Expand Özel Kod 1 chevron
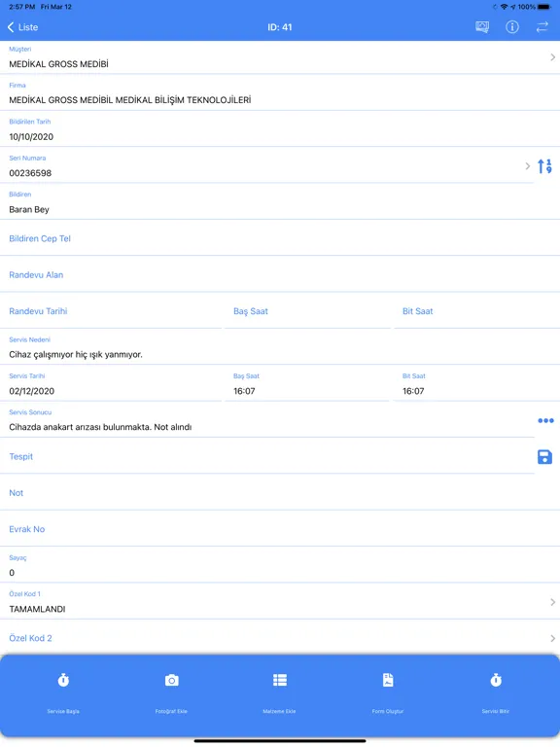Screen dimensions: 560x747 [552, 602]
